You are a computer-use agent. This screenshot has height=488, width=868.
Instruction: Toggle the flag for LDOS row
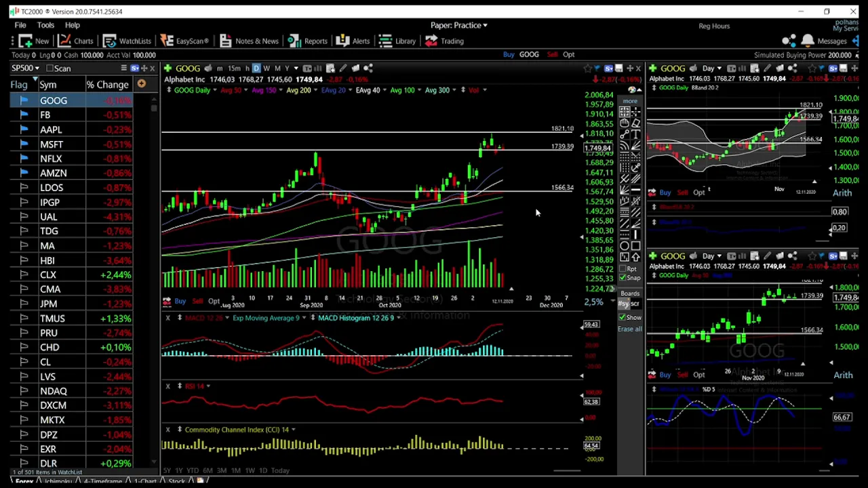(24, 188)
